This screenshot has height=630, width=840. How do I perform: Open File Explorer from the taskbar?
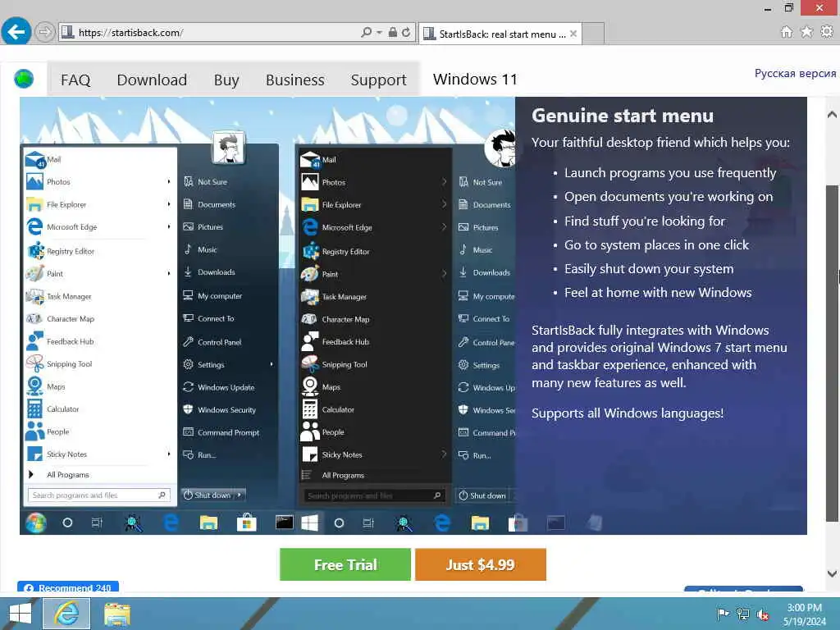116,614
